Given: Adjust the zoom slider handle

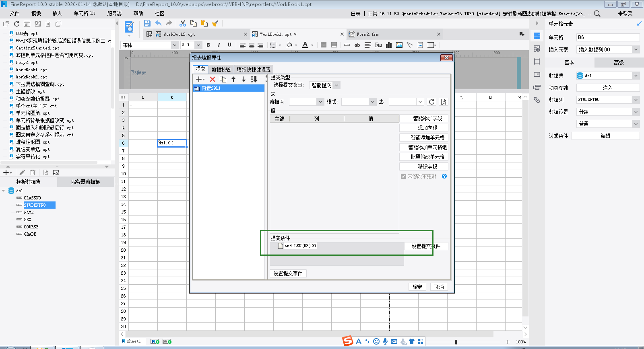Looking at the screenshot, I should click(456, 342).
